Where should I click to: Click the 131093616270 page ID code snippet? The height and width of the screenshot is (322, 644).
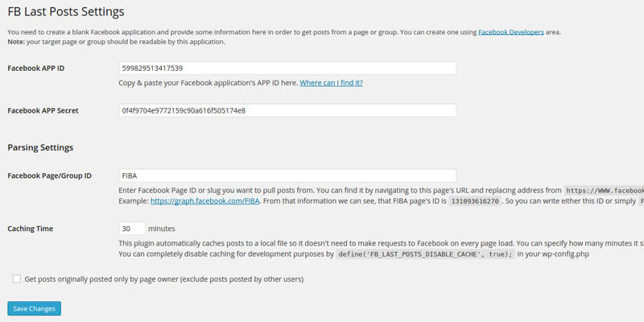point(474,200)
